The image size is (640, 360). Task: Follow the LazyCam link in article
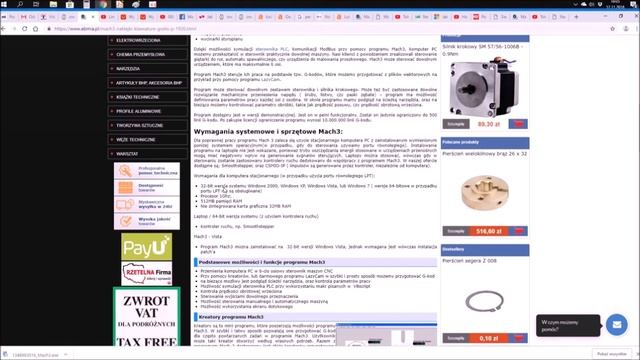point(271,80)
